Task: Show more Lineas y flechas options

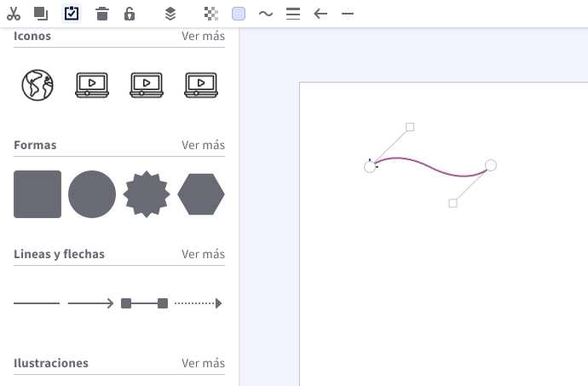Action: (203, 255)
